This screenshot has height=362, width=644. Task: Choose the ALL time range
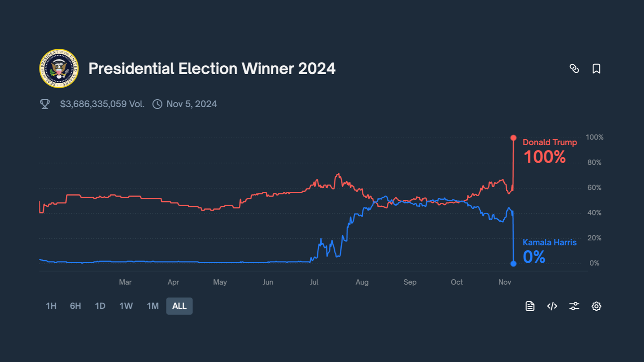tap(179, 306)
